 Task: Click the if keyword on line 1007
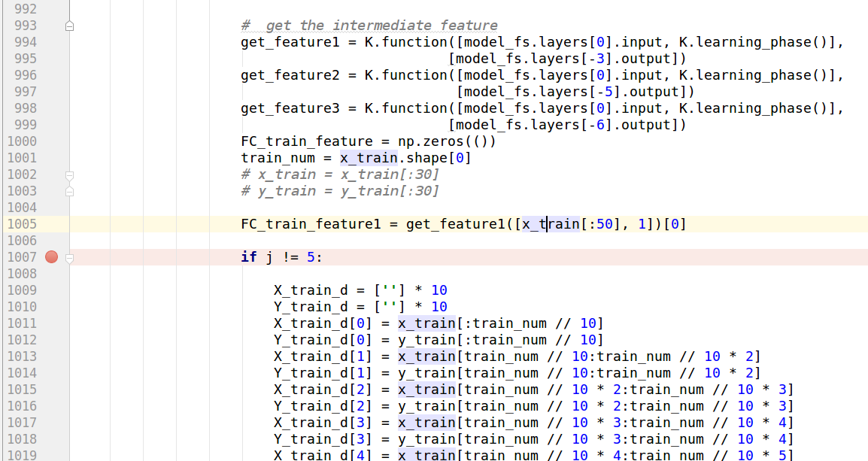pyautogui.click(x=249, y=256)
